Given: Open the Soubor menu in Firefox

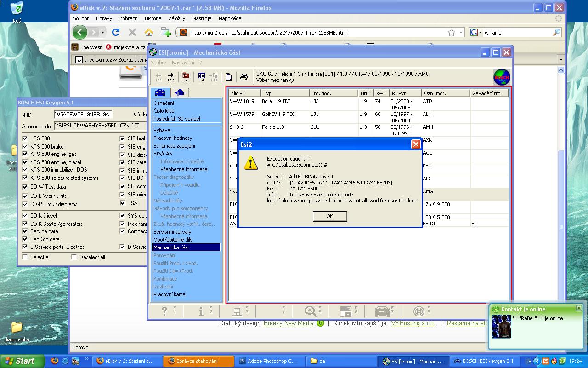Looking at the screenshot, I should (81, 18).
